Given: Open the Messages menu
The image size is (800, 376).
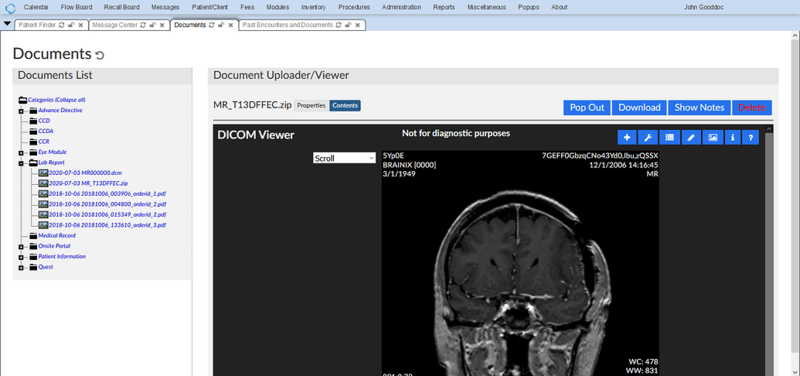Looking at the screenshot, I should click(165, 8).
